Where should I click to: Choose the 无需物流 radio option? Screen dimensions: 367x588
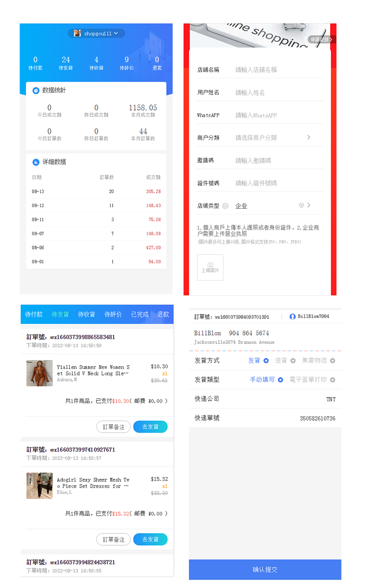point(333,361)
